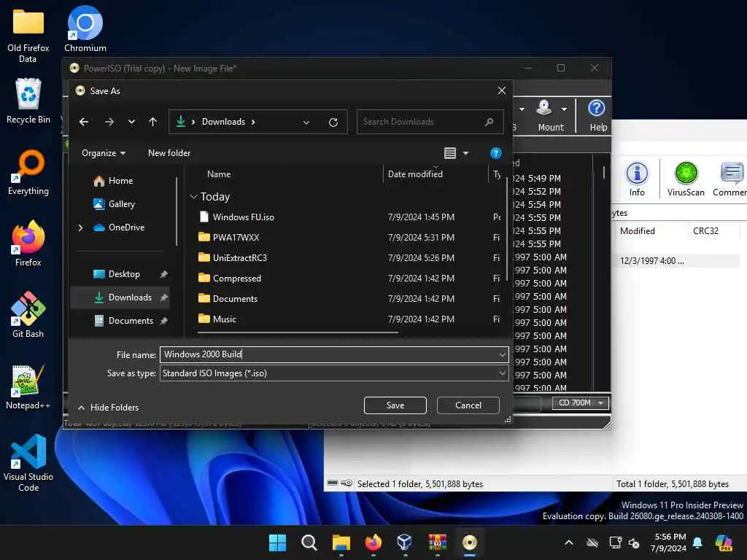Click the VirusScan icon

coord(686,179)
